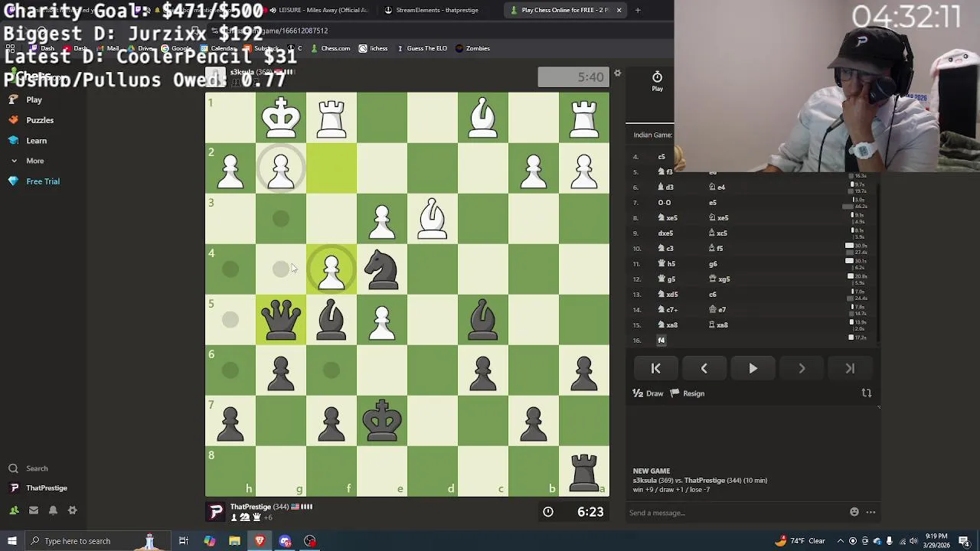The image size is (980, 551).
Task: Open OBS Studio from the taskbar
Action: point(310,541)
